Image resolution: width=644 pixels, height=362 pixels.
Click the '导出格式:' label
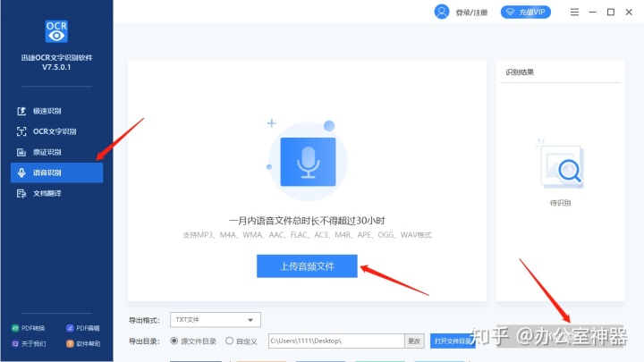144,320
